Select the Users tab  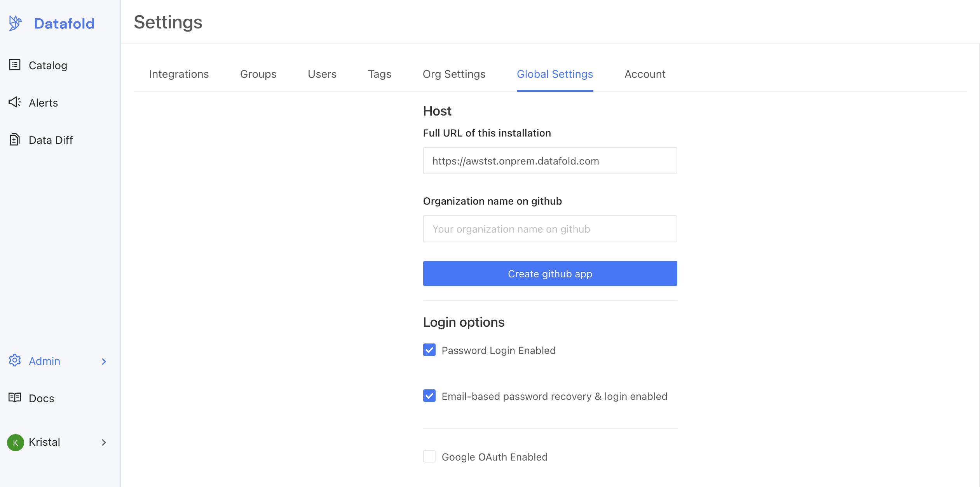[x=322, y=74]
